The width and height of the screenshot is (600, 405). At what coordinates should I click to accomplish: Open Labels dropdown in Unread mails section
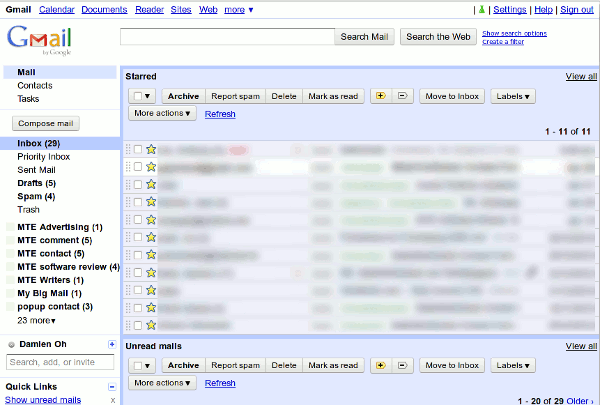[513, 365]
